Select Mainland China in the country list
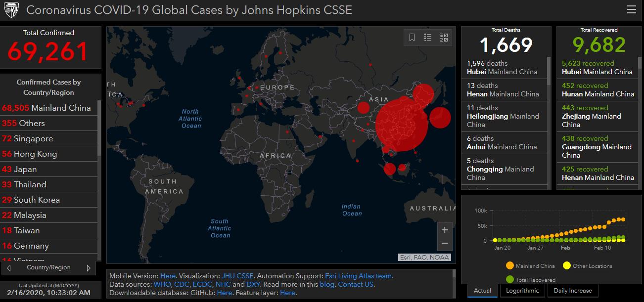Viewport: 644px width, 302px height. point(48,108)
